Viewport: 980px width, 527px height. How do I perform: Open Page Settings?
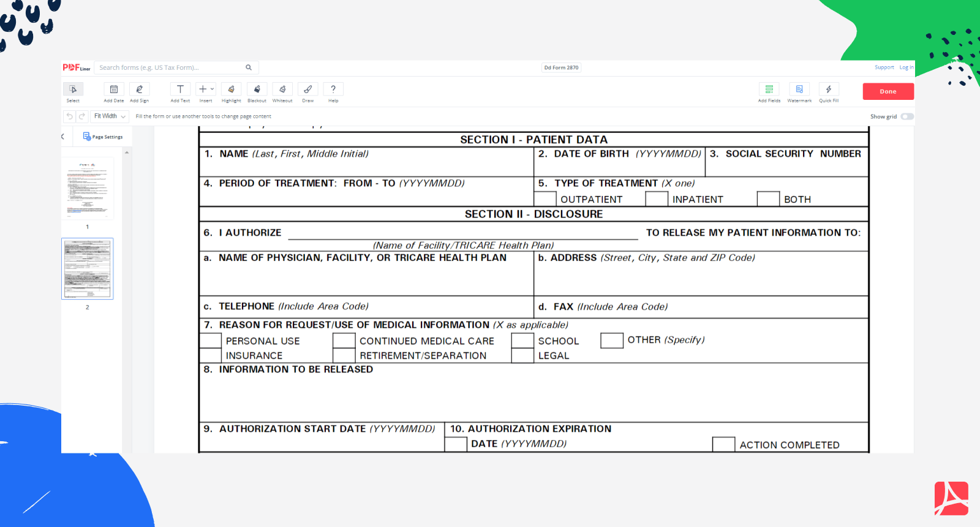point(103,137)
